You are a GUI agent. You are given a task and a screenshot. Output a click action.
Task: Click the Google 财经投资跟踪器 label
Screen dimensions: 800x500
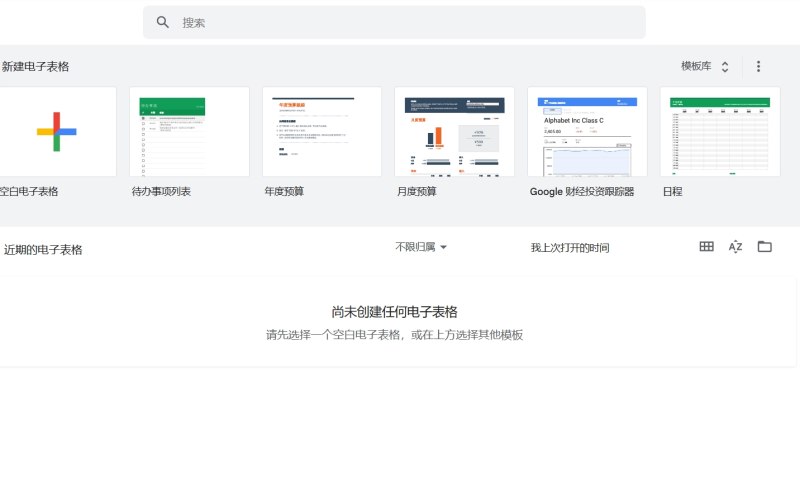(x=582, y=192)
